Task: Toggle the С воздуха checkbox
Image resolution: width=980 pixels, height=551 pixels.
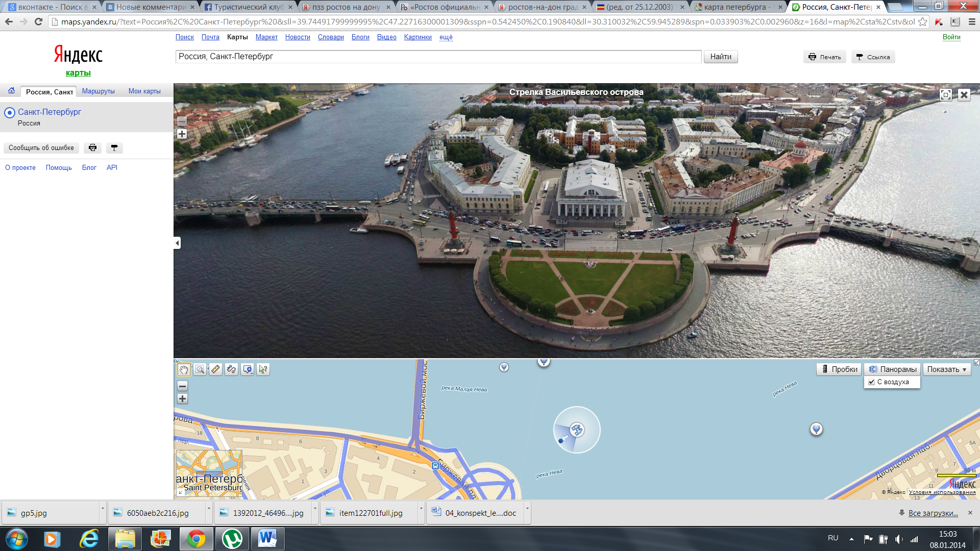Action: coord(872,382)
